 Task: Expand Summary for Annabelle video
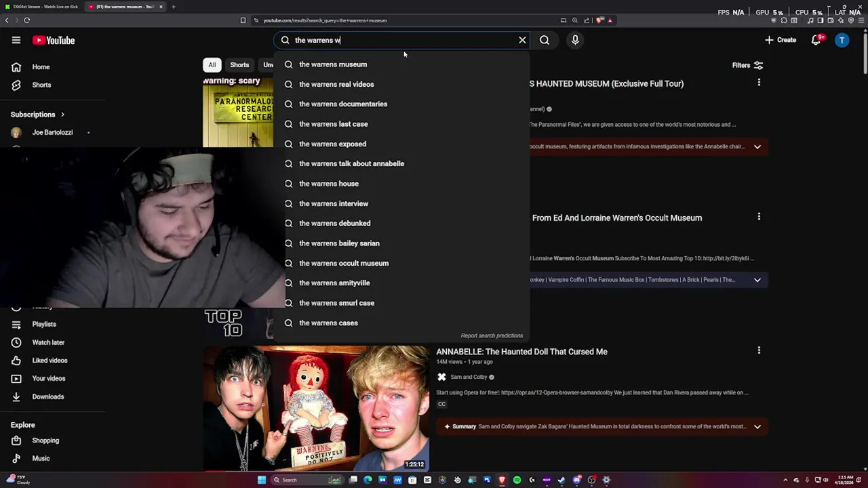(757, 426)
